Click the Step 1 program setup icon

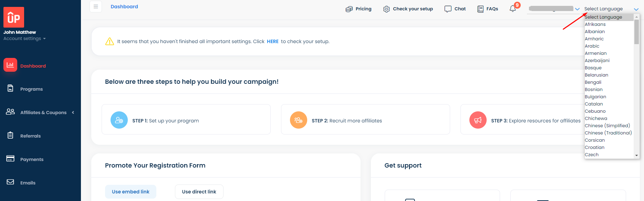[119, 120]
